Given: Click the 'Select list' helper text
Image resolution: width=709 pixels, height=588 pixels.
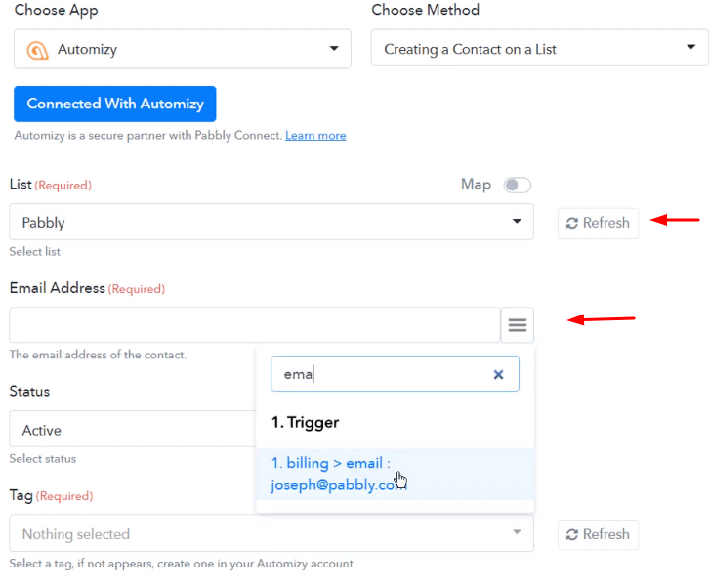Looking at the screenshot, I should (35, 251).
